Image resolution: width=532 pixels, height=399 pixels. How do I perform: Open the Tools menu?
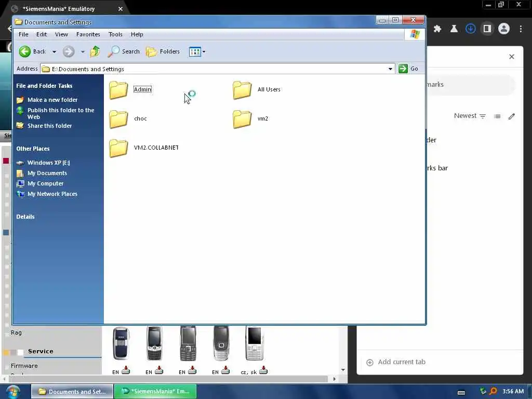[x=115, y=34]
